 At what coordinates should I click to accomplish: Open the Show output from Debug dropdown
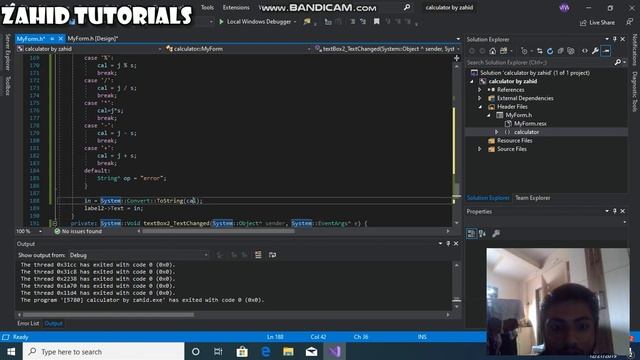tap(139, 255)
